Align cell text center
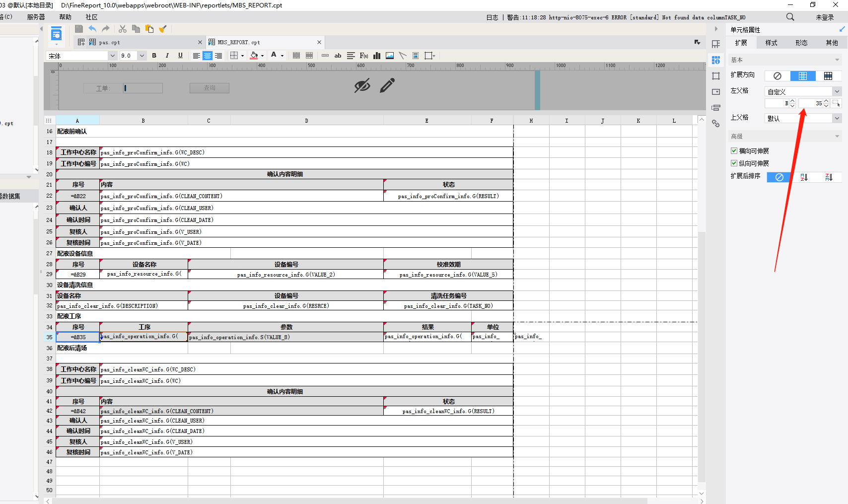Viewport: 848px width, 504px height. 208,56
